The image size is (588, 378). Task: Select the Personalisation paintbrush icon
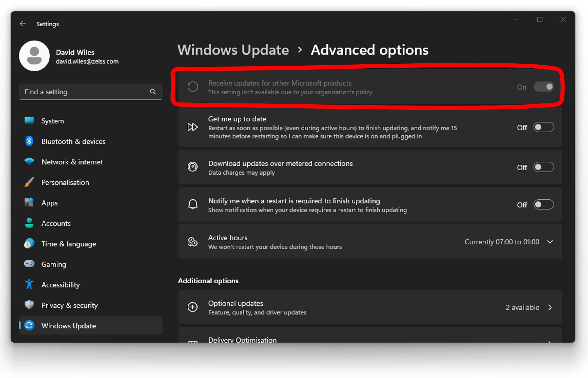coord(29,182)
